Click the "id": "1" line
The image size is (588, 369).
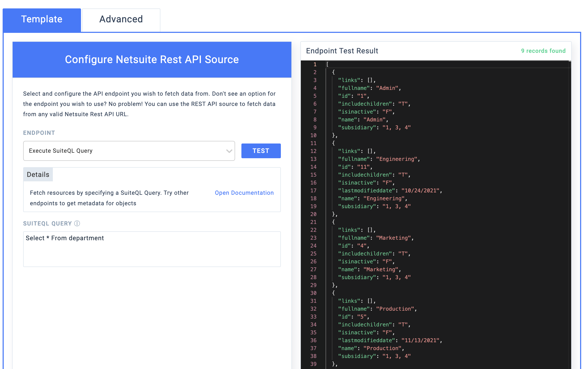[354, 96]
